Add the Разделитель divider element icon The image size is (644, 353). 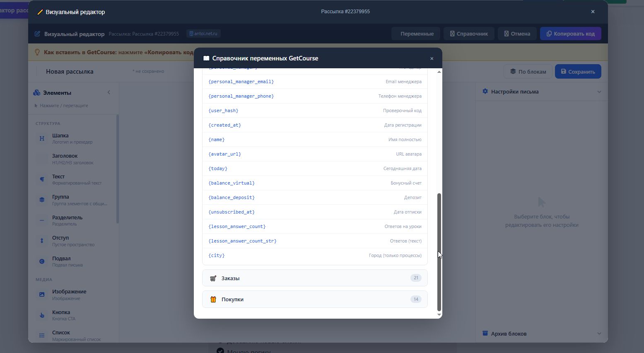[42, 220]
